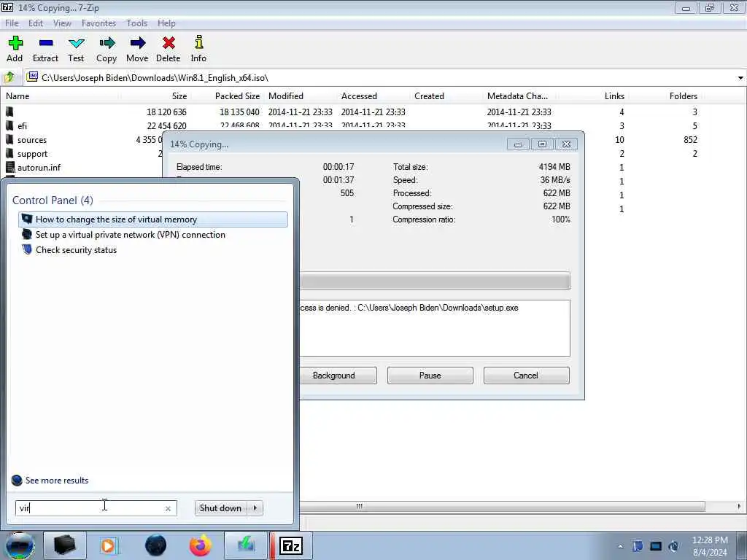Click the Extract toolbar icon
747x560 pixels.
tap(46, 43)
